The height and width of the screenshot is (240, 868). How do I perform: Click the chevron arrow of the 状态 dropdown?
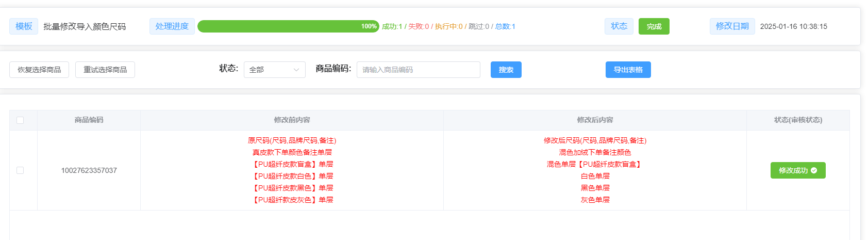(x=296, y=70)
